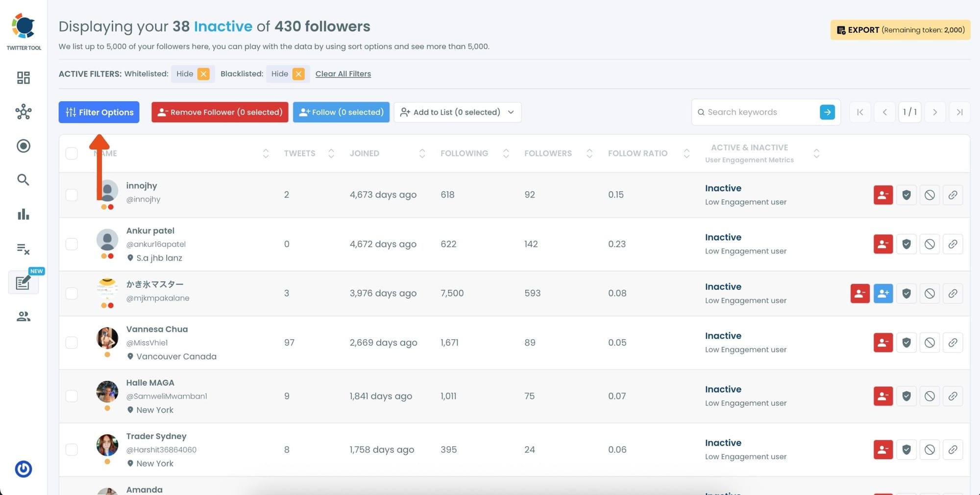Navigate to the users section in sidebar

pyautogui.click(x=23, y=316)
